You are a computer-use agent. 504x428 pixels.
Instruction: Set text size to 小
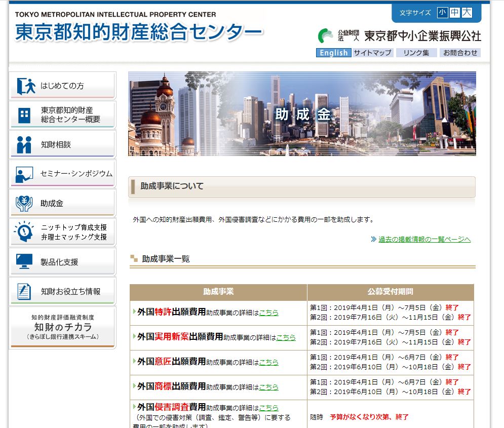pos(443,13)
